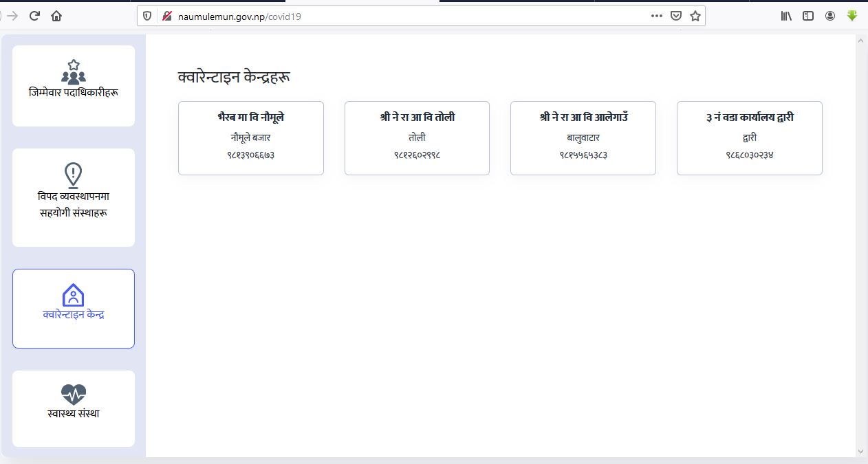Click phone number ९८१५५६५३८३
Screen dimensions: 868x464
click(x=583, y=155)
